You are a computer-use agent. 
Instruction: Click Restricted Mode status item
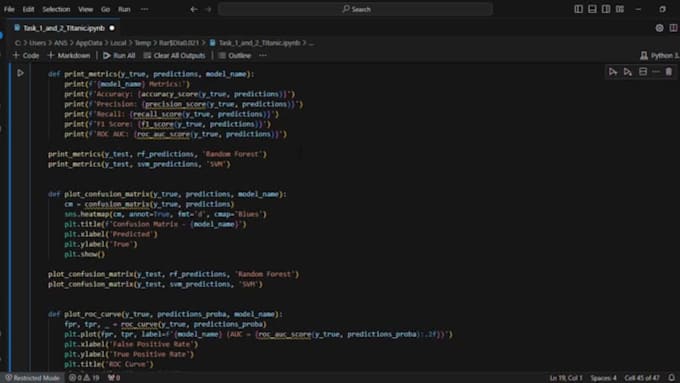click(x=33, y=378)
